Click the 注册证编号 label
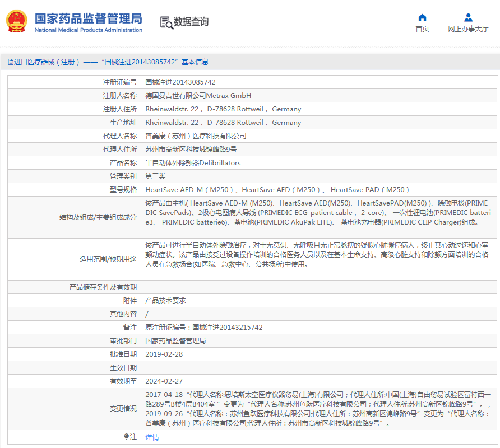Screen dimensions: 500x448 (120, 82)
